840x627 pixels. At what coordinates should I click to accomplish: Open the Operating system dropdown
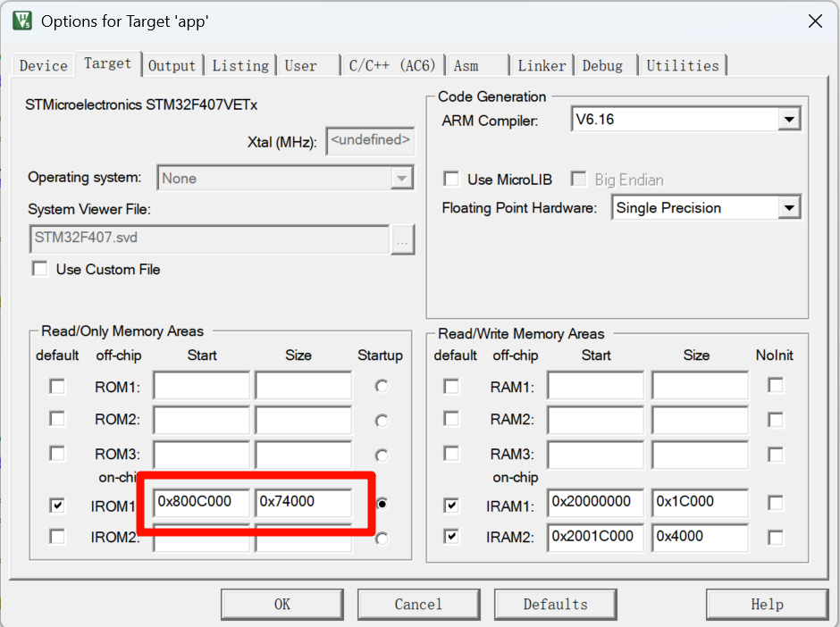(401, 179)
